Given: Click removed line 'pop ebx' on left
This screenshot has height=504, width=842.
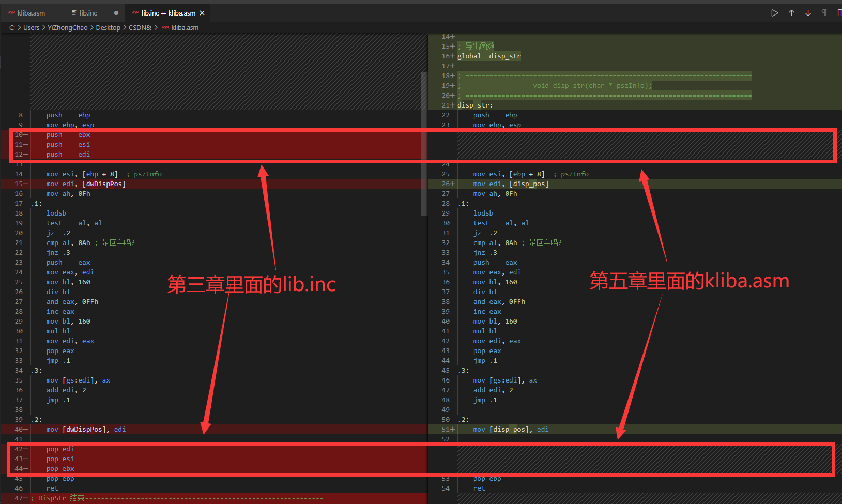Looking at the screenshot, I should click(60, 469).
